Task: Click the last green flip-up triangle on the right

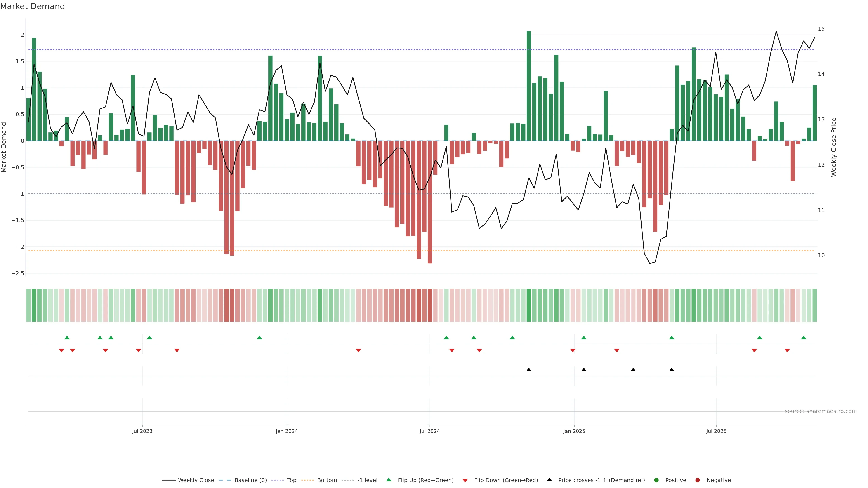Action: (804, 338)
